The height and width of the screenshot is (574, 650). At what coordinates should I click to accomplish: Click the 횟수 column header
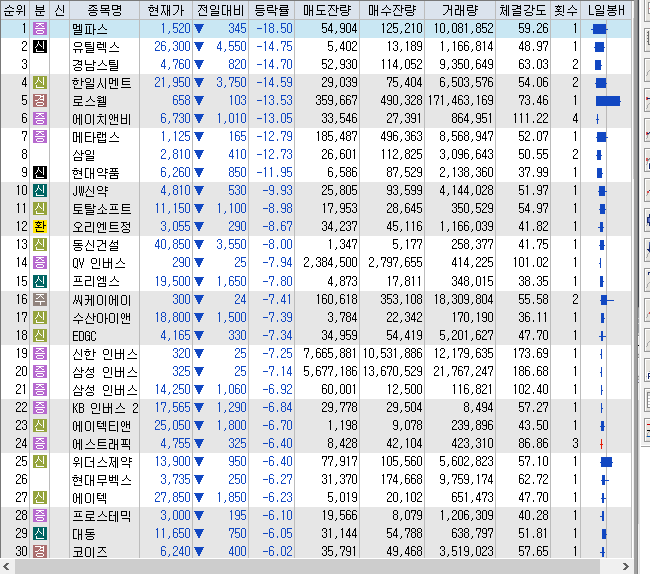(566, 10)
